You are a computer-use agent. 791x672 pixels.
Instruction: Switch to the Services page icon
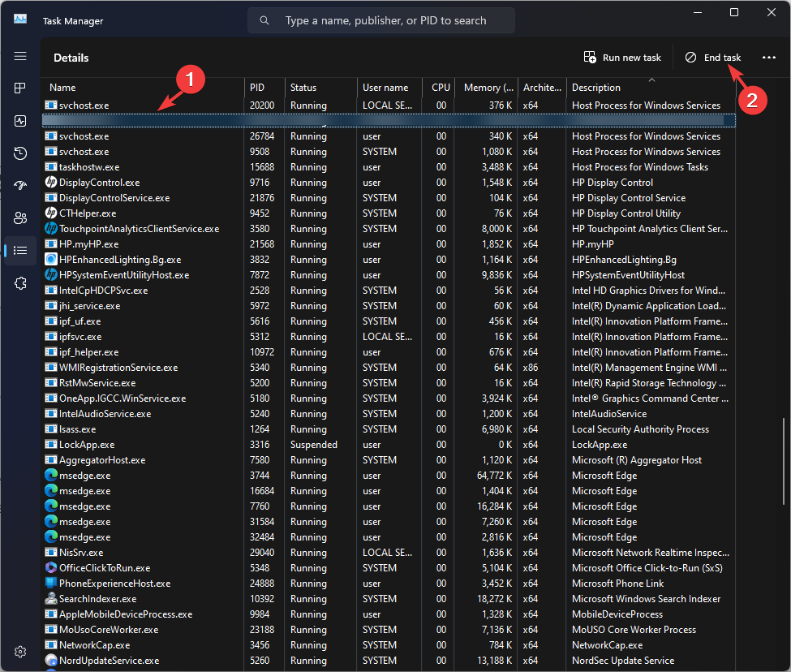(20, 283)
